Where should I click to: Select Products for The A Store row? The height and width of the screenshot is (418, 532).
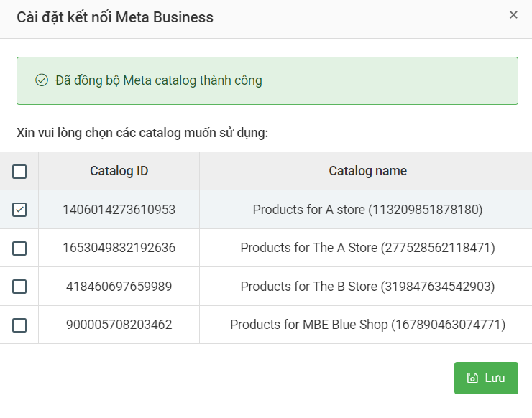(367, 248)
